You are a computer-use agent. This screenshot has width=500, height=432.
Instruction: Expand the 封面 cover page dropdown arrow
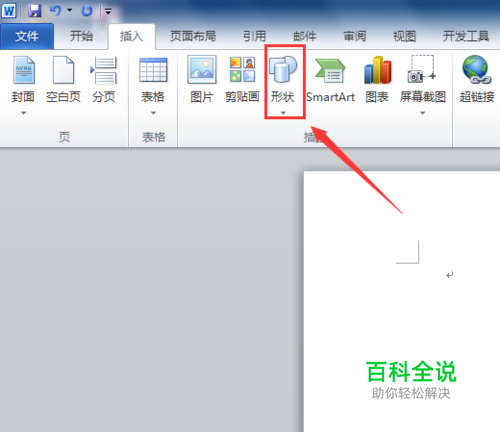[23, 113]
